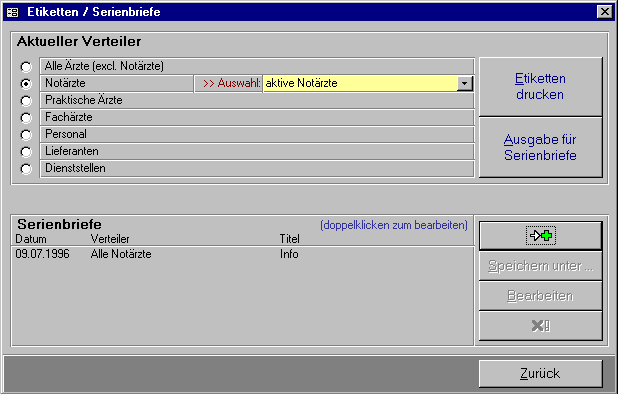The height and width of the screenshot is (394, 618).
Task: Click the form icon in title bar
Action: [13, 12]
